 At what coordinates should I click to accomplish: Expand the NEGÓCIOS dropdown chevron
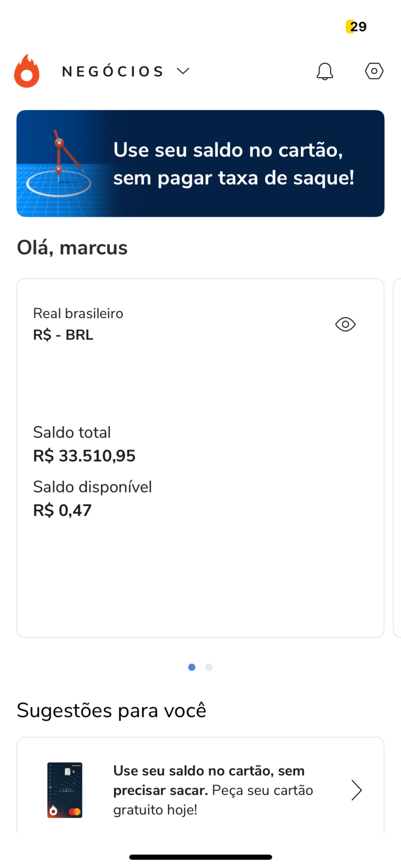point(183,71)
